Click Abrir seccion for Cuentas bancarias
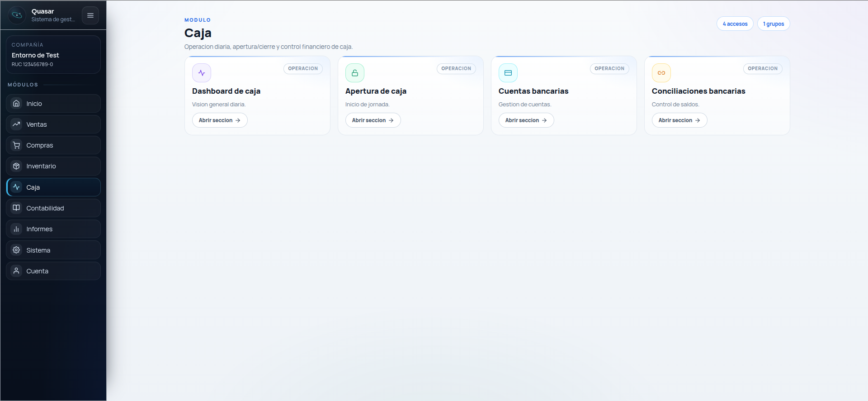 coord(526,120)
